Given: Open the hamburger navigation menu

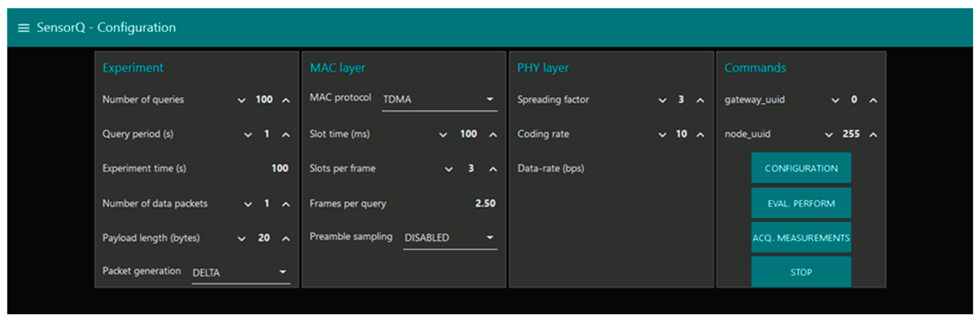Looking at the screenshot, I should point(24,28).
